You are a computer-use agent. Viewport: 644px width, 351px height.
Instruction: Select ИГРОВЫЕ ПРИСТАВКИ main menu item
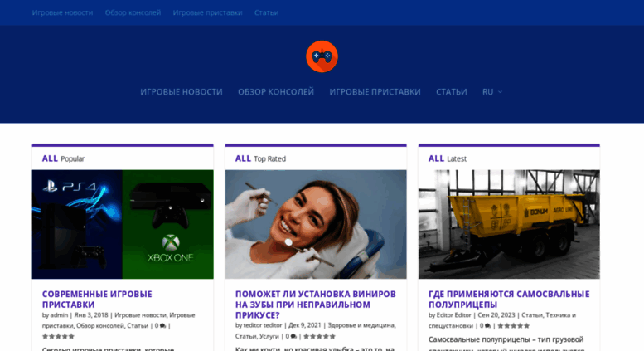pyautogui.click(x=375, y=91)
